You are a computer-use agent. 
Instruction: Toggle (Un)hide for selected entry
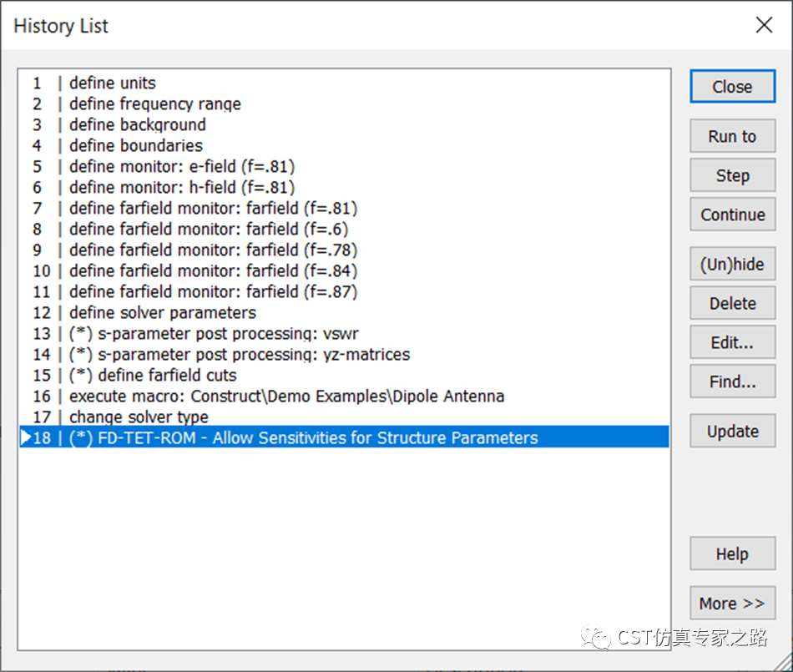[x=732, y=264]
